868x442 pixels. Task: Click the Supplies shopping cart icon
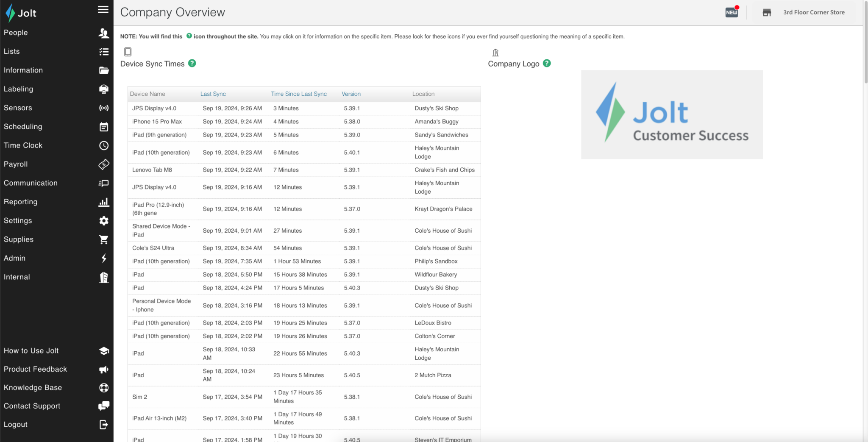coord(104,239)
